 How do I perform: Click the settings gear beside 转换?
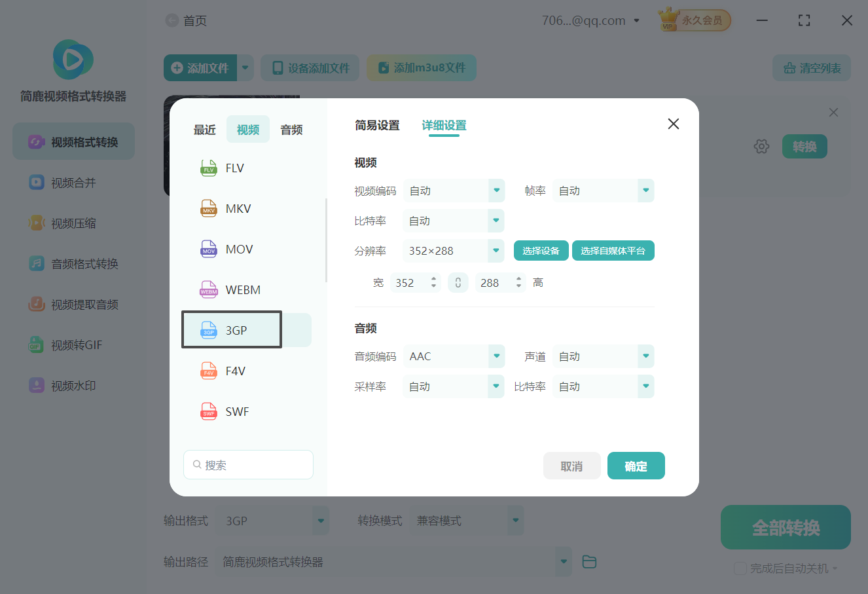[x=761, y=146]
